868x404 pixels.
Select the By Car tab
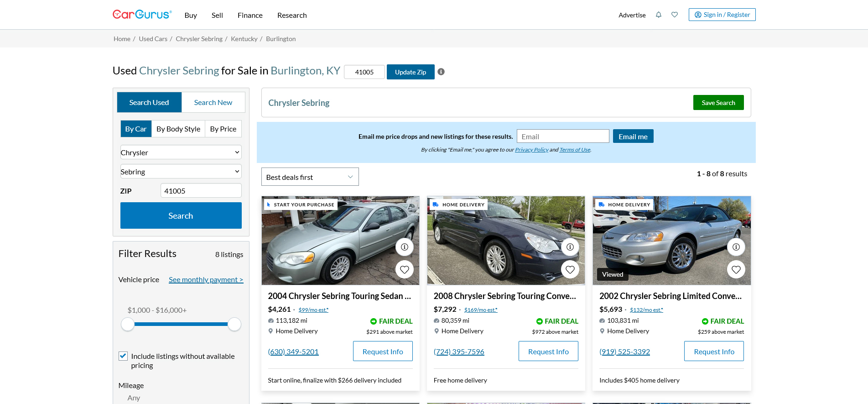tap(136, 129)
